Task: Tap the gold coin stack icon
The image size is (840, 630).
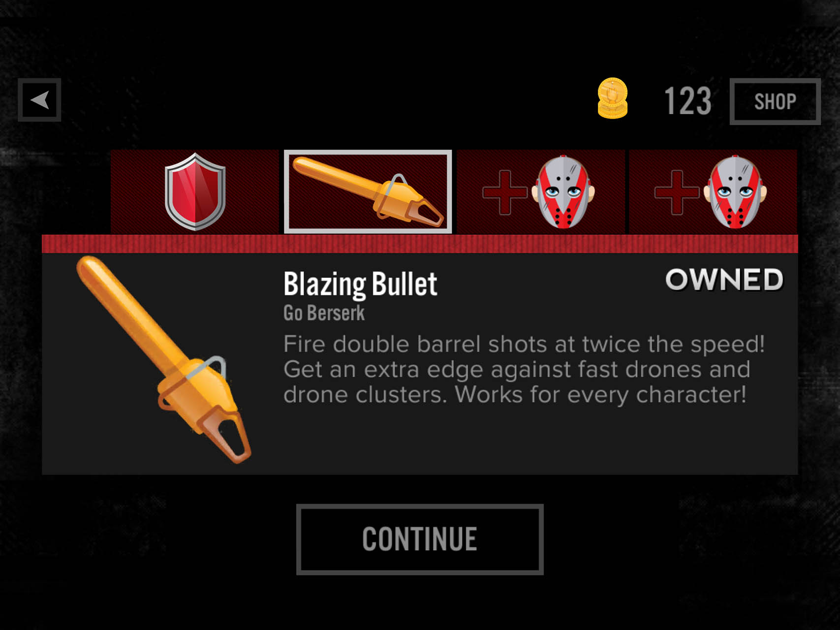Action: coord(613,98)
